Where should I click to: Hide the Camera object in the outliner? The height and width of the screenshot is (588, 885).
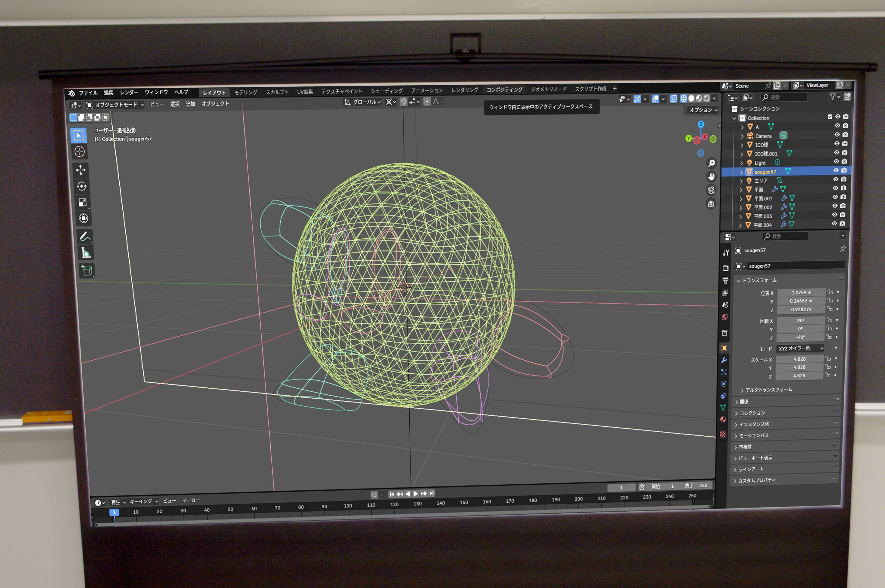pos(837,135)
